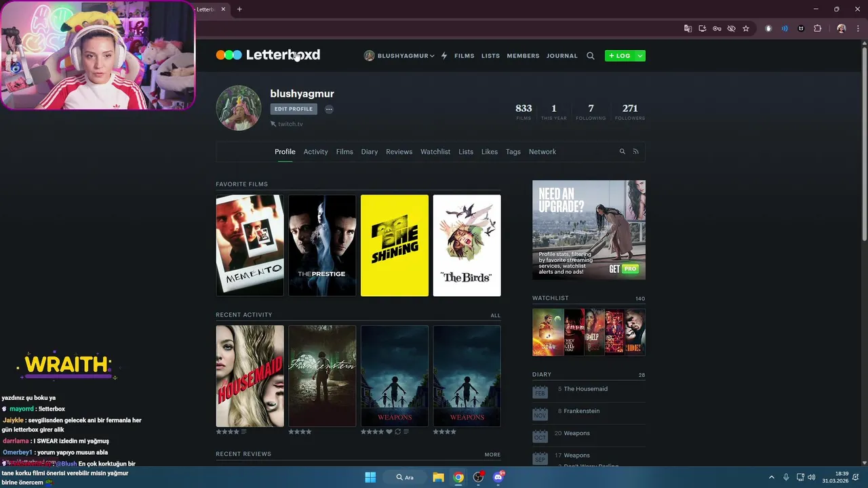The image size is (868, 488).
Task: Open the activity lightning bolt icon
Action: (444, 56)
